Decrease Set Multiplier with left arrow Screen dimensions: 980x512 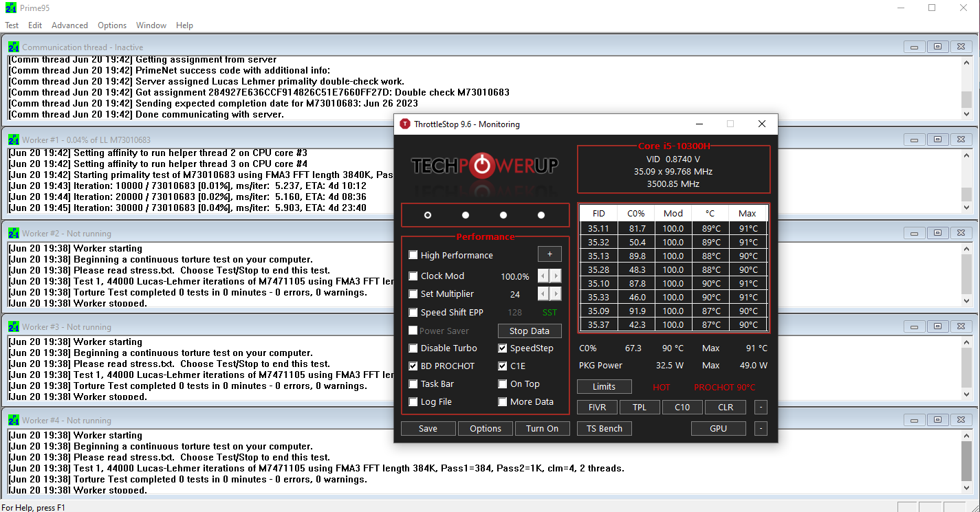[x=543, y=294]
